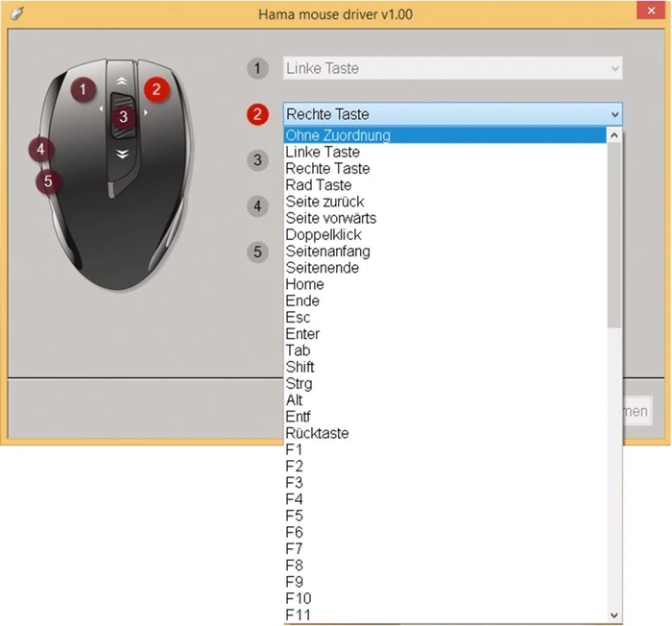This screenshot has height=626, width=672.
Task: Click the grey number 4 circle in the list
Action: click(x=257, y=205)
